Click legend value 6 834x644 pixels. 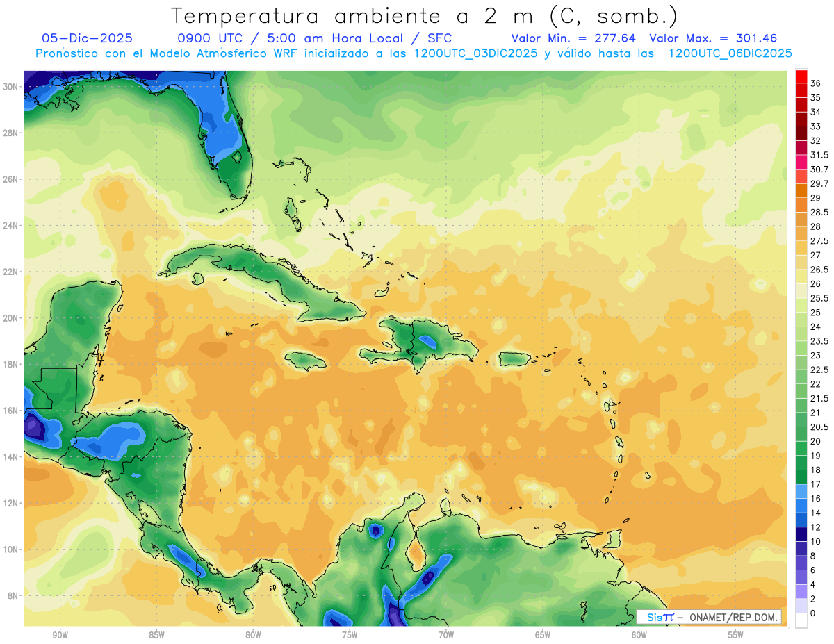813,570
